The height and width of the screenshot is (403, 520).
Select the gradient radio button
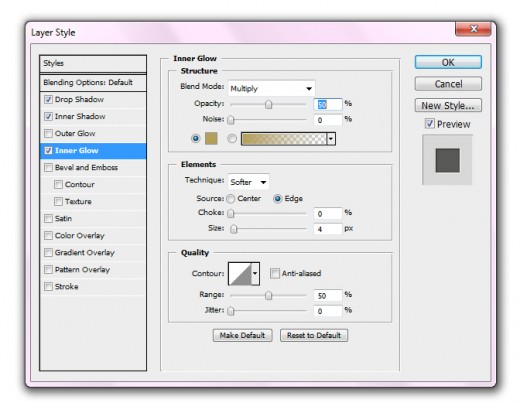pos(232,138)
